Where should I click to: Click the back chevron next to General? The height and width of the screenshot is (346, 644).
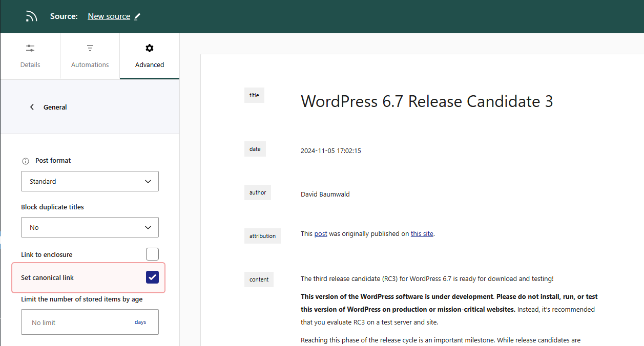pyautogui.click(x=32, y=107)
